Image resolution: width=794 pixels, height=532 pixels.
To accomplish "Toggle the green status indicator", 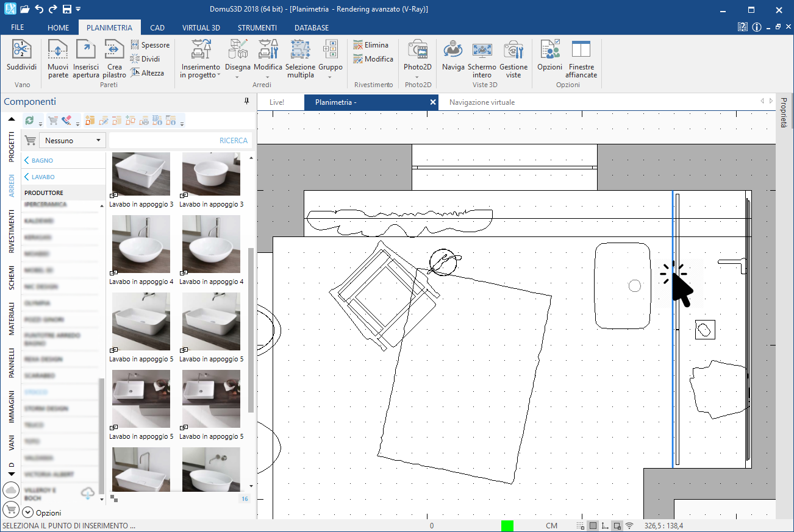I will pyautogui.click(x=507, y=525).
